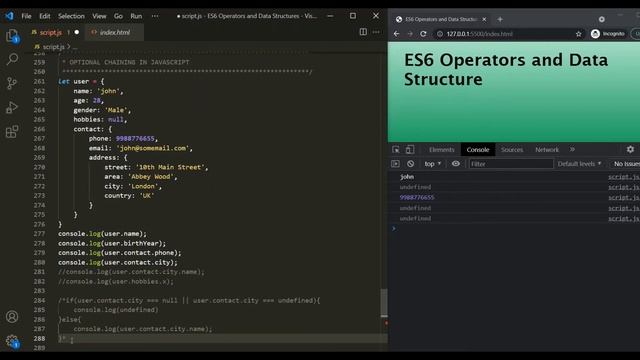Screen dimensions: 640x360
Task: Click on console.log(user.birthYear) line
Action: click(x=112, y=243)
